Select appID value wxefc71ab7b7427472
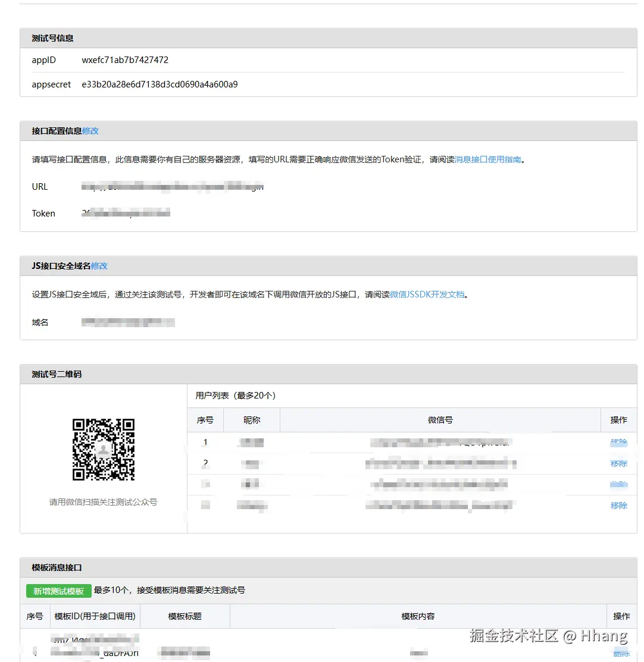The width and height of the screenshot is (644, 662). pyautogui.click(x=125, y=60)
